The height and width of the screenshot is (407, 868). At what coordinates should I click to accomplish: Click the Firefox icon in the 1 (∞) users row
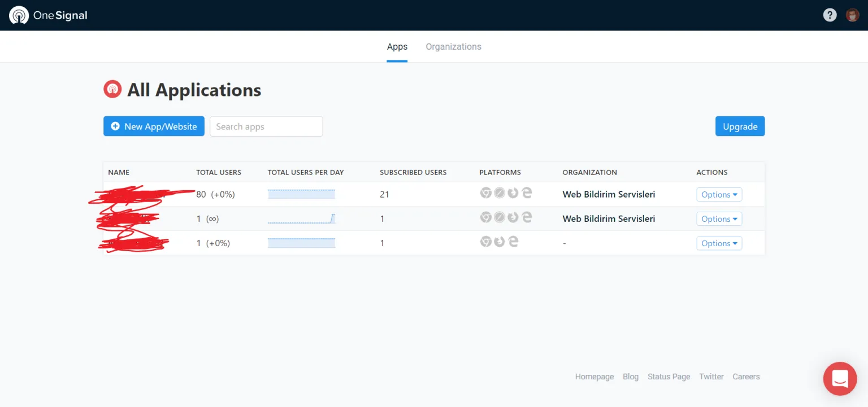[513, 217]
